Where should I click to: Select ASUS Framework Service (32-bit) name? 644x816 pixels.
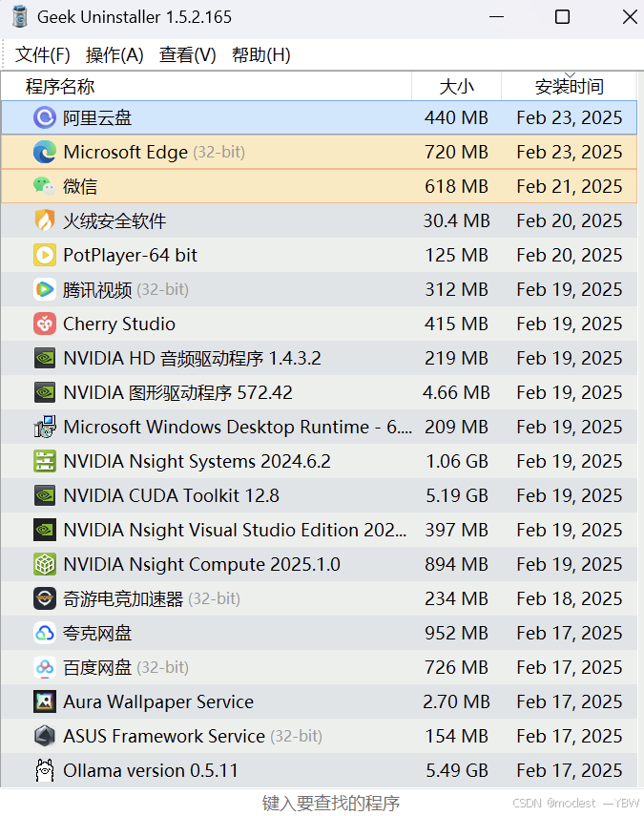click(193, 736)
